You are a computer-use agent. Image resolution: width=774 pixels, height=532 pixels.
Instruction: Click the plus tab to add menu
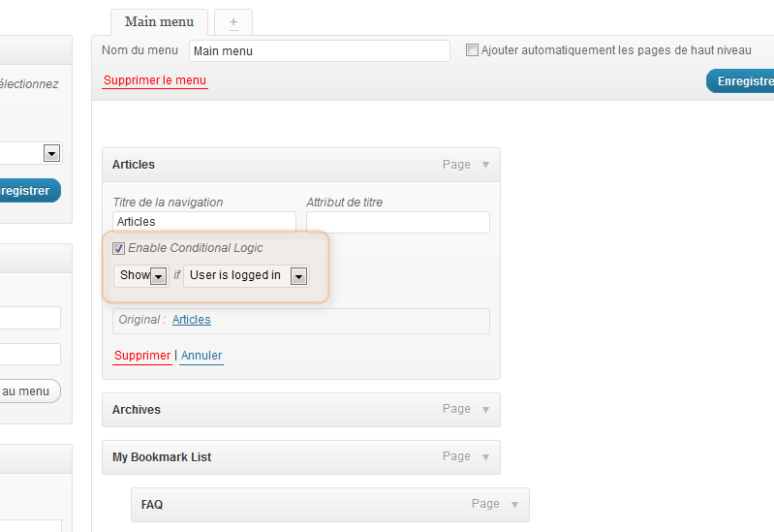[233, 22]
